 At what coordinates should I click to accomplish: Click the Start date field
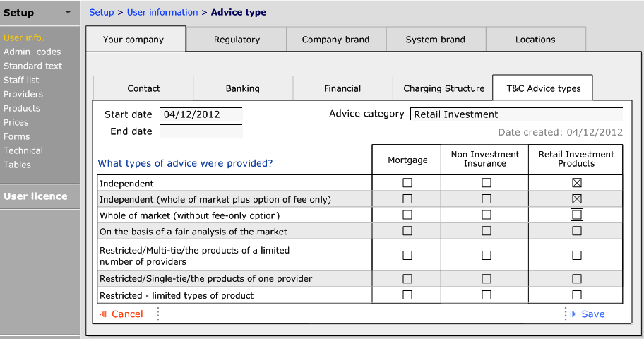click(201, 114)
